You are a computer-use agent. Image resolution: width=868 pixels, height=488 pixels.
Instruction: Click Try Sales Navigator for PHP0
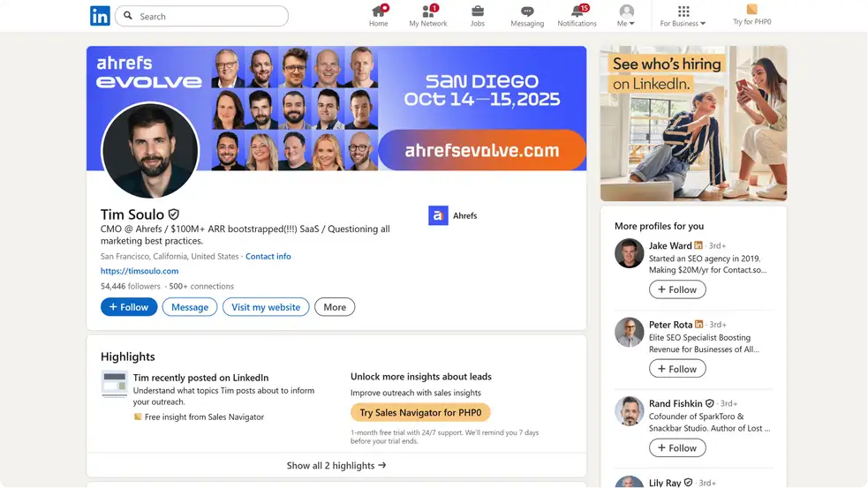coord(420,413)
